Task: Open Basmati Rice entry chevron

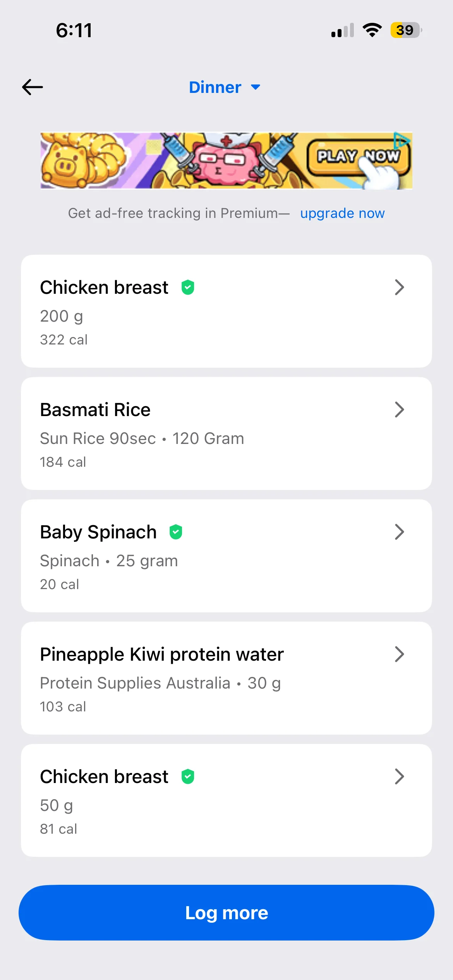Action: [399, 410]
